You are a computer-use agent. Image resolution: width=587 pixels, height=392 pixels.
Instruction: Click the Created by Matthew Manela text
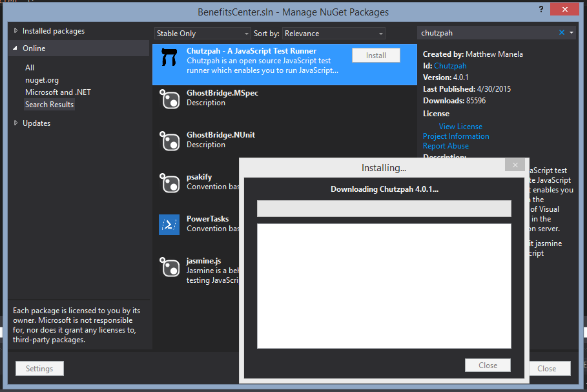click(x=473, y=54)
